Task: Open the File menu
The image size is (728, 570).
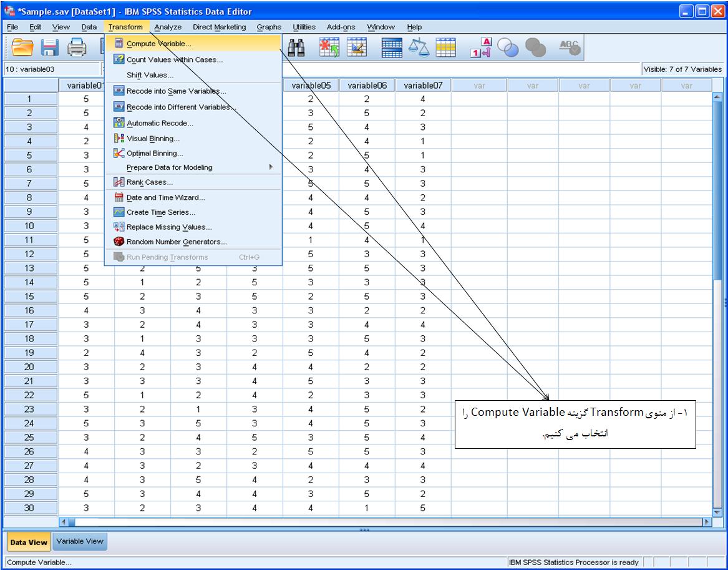Action: point(12,27)
